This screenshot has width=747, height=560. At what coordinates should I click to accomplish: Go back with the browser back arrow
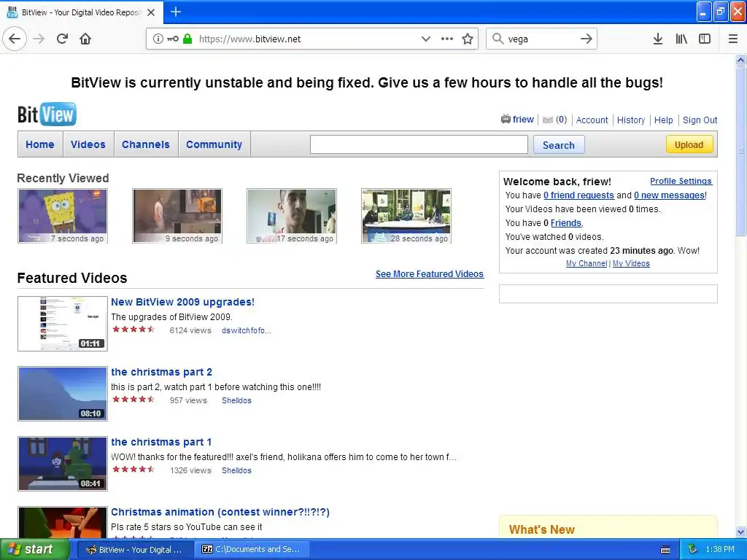(15, 39)
